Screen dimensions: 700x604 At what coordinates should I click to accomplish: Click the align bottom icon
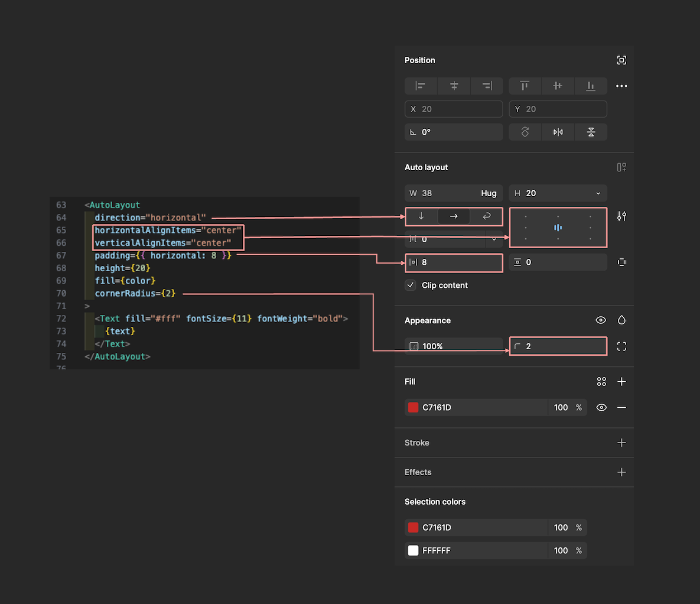click(x=591, y=86)
